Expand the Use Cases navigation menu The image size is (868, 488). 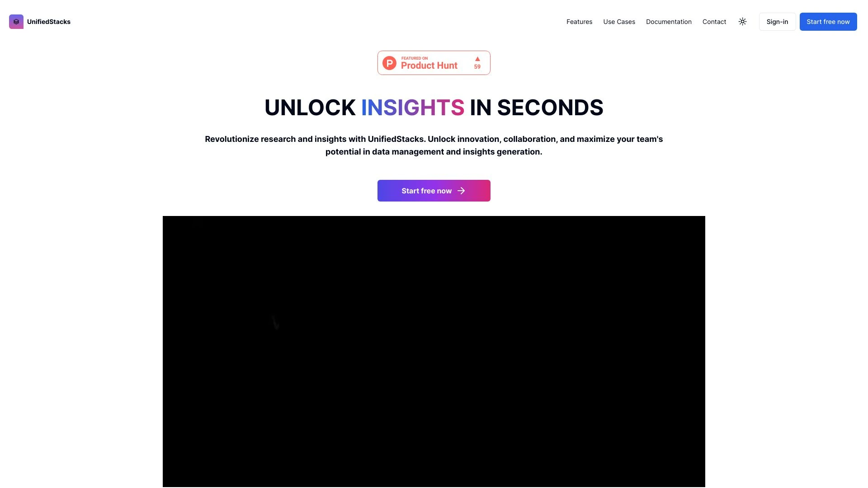tap(619, 21)
